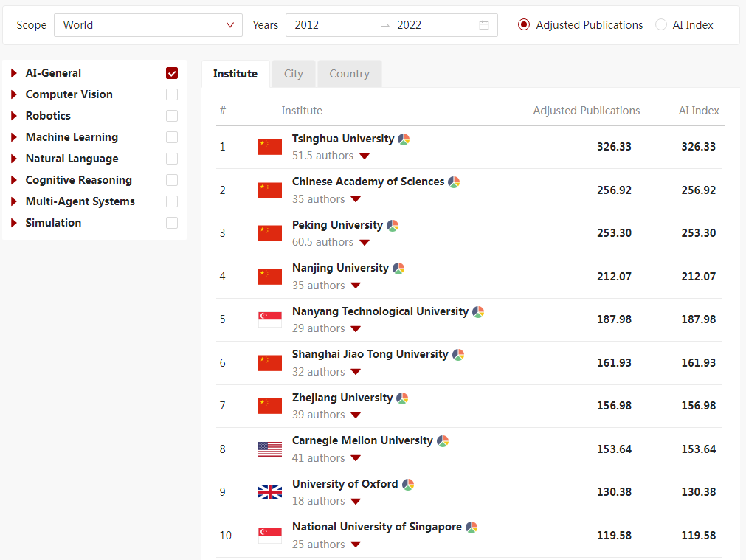
Task: Click Nanjing University 35 authors text
Action: (318, 286)
